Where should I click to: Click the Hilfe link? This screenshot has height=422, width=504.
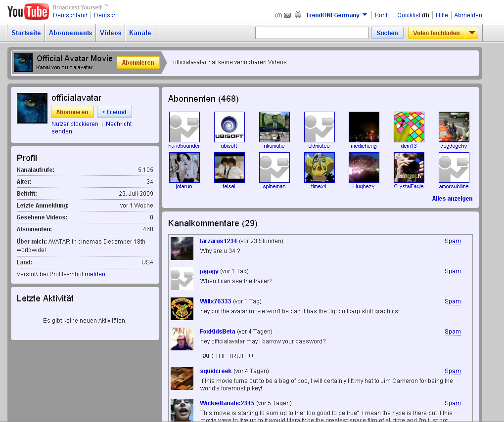[442, 15]
